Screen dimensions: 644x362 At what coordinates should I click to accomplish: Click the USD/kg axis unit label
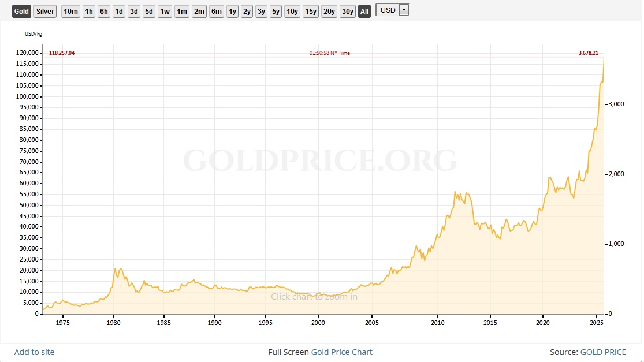pyautogui.click(x=33, y=34)
